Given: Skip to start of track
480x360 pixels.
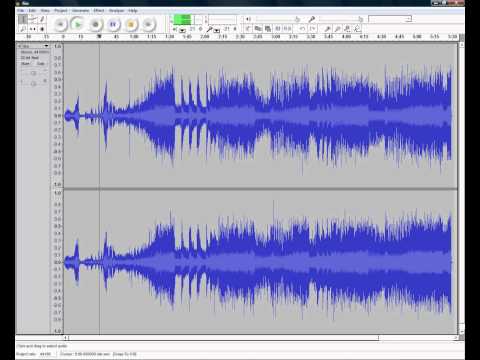Looking at the screenshot, I should [x=60, y=24].
